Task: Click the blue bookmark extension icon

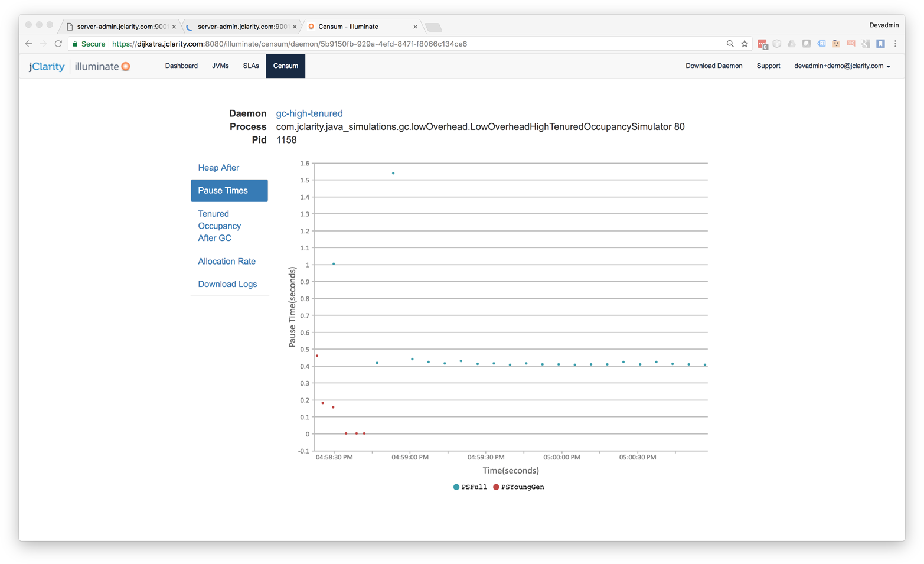Action: (x=880, y=44)
